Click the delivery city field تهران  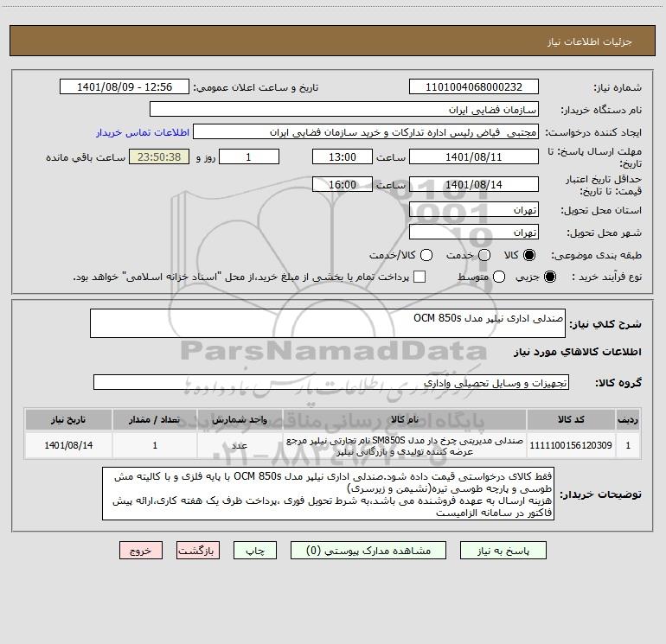(474, 233)
